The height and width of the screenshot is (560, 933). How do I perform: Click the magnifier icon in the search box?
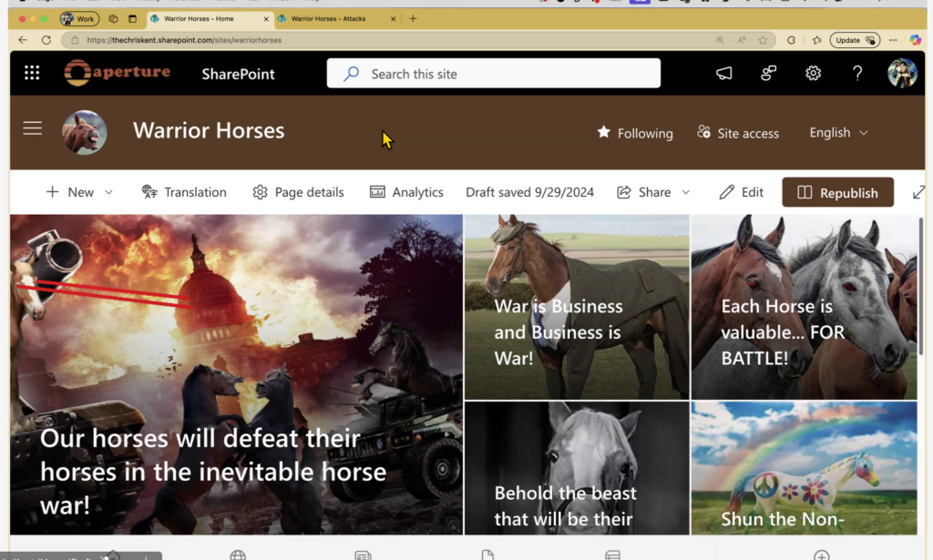(351, 74)
